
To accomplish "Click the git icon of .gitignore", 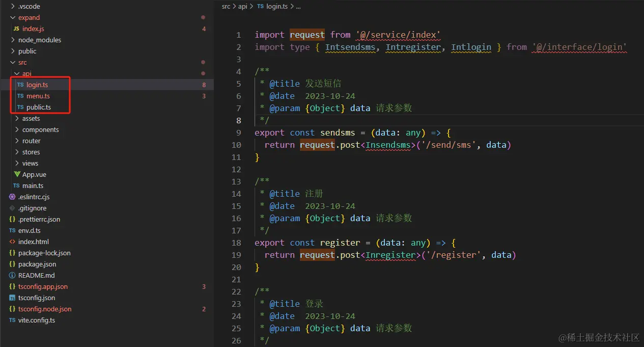I will coord(12,208).
